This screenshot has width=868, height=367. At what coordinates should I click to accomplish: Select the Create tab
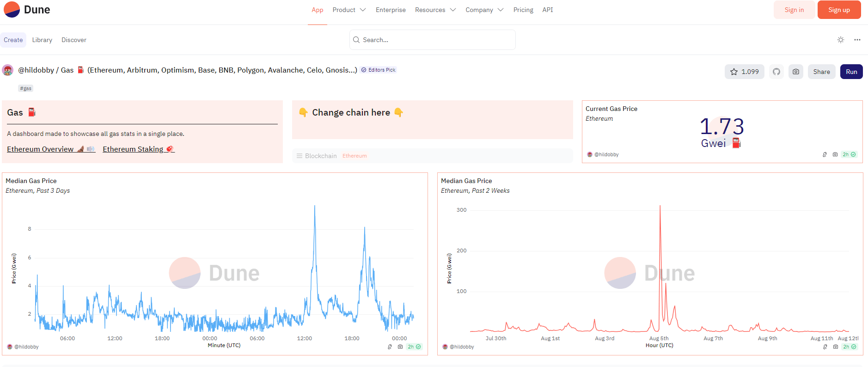pyautogui.click(x=13, y=40)
